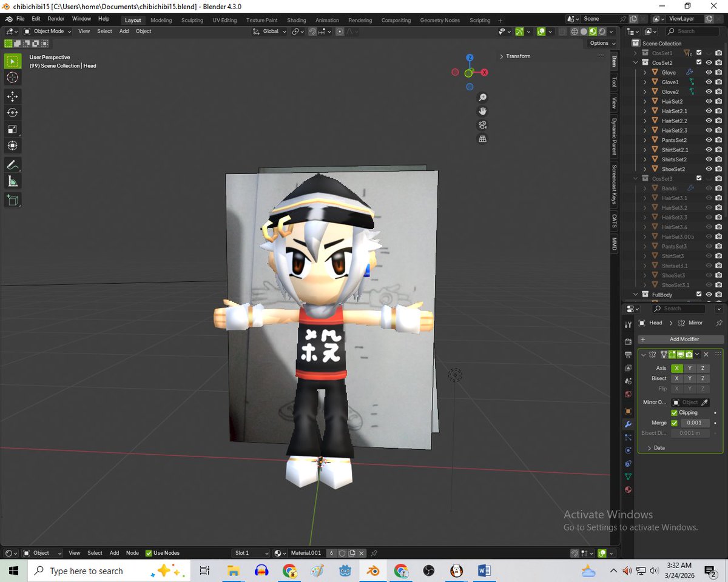Image resolution: width=728 pixels, height=582 pixels.
Task: Expand the Data section of Mirror modifier
Action: click(x=658, y=447)
